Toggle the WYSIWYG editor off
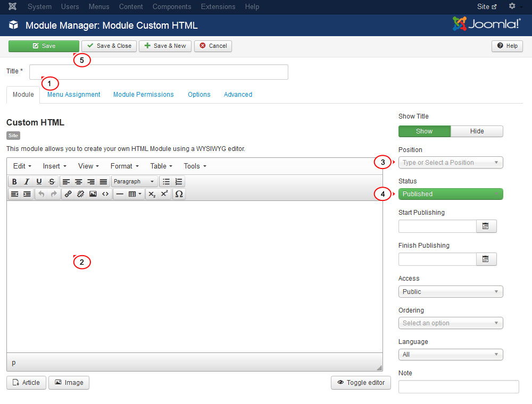This screenshot has height=404, width=532. (x=361, y=383)
